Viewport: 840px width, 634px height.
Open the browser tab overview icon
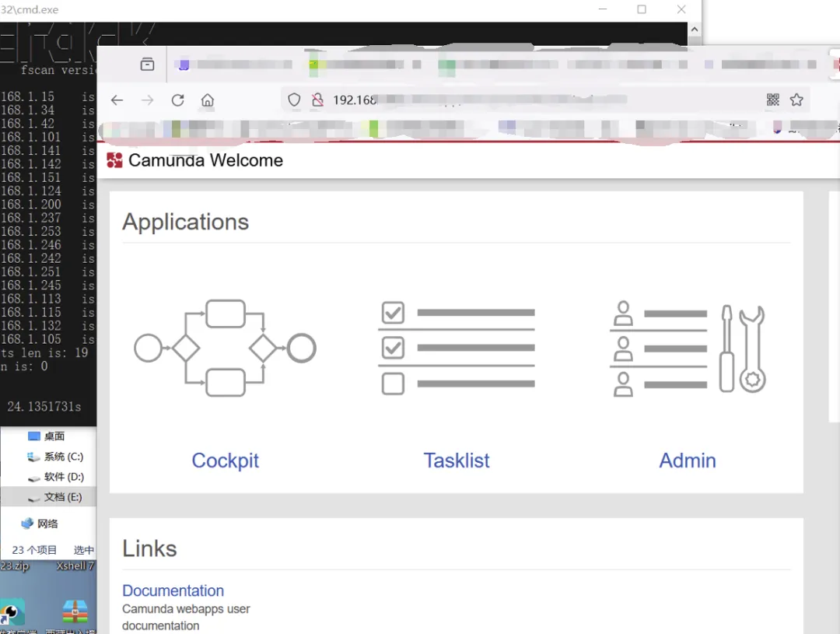pyautogui.click(x=147, y=65)
